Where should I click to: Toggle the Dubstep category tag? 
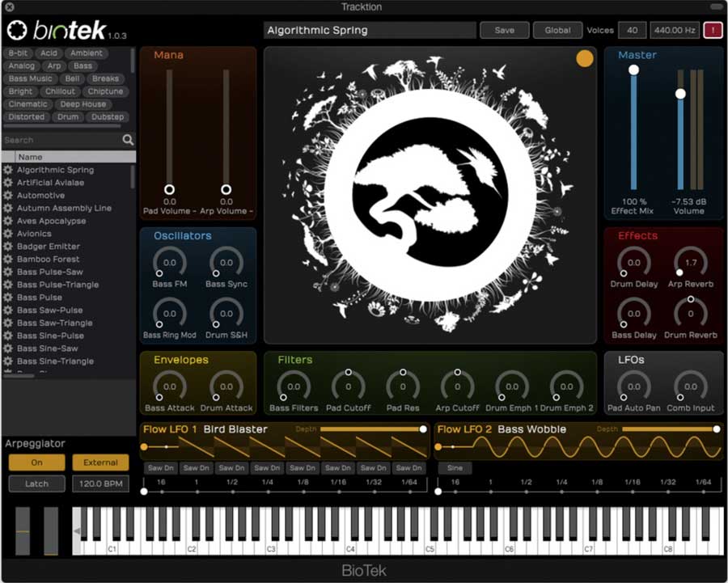coord(108,117)
